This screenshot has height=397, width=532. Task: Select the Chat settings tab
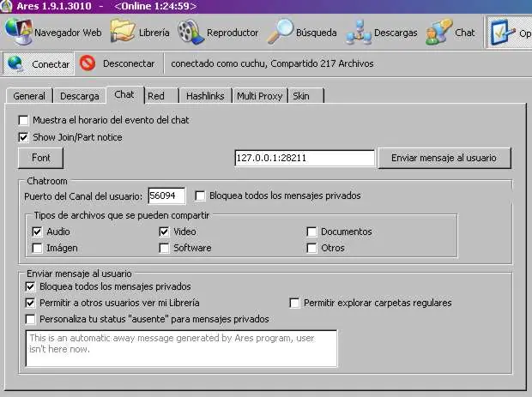pos(124,94)
